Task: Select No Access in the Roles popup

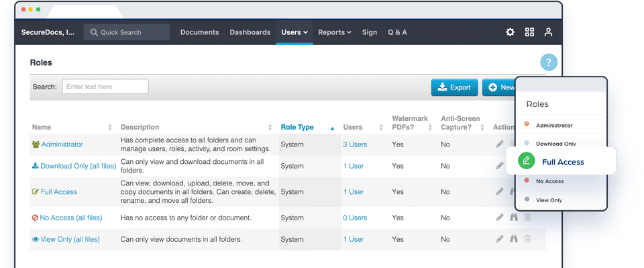Action: tap(549, 181)
